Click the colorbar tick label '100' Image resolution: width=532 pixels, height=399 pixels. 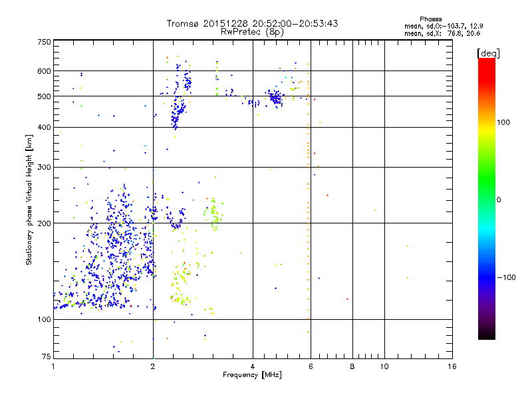pyautogui.click(x=503, y=122)
